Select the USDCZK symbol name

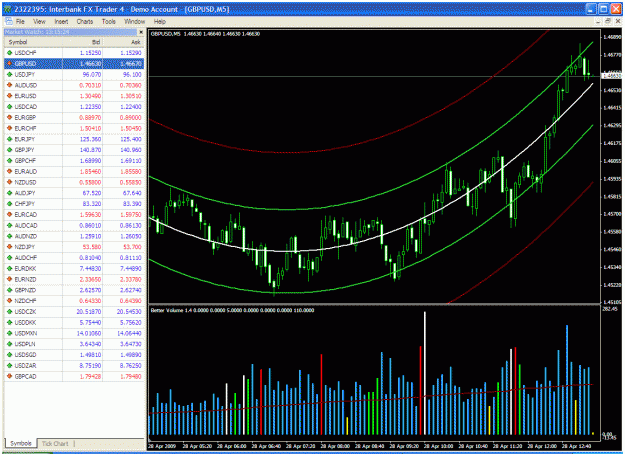[26, 311]
